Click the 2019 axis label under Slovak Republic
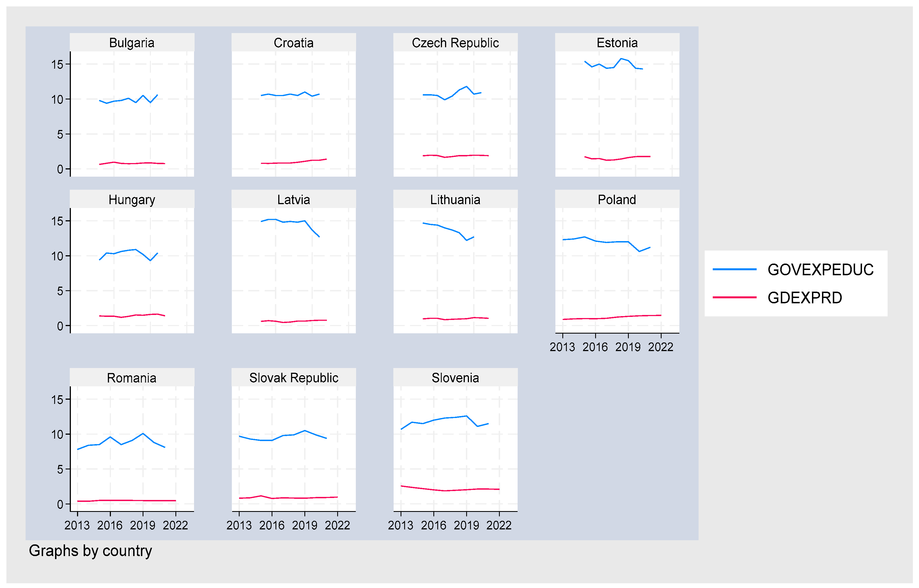The height and width of the screenshot is (588, 919). pyautogui.click(x=305, y=526)
